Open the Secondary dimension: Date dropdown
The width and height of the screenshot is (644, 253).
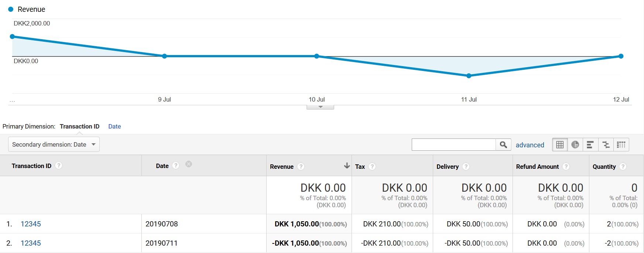[54, 144]
